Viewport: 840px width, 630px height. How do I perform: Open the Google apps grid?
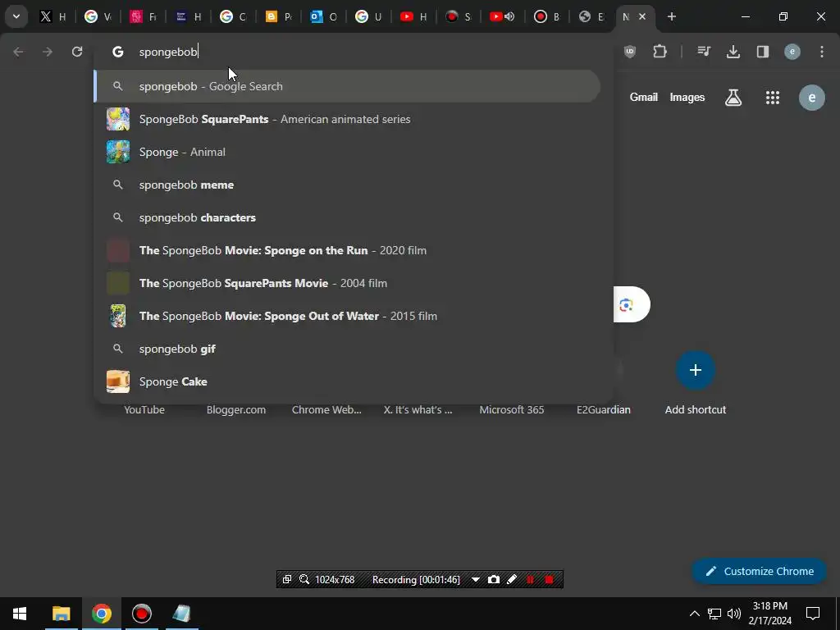[x=773, y=98]
